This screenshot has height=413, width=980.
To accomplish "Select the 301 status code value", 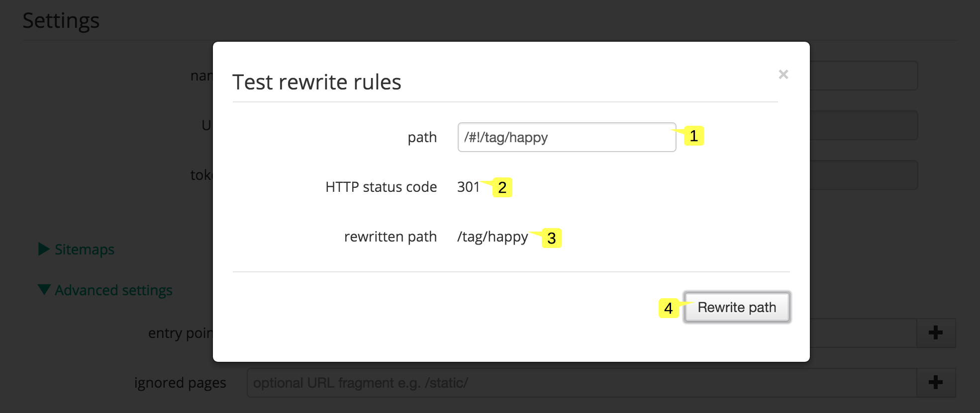I will click(x=468, y=187).
